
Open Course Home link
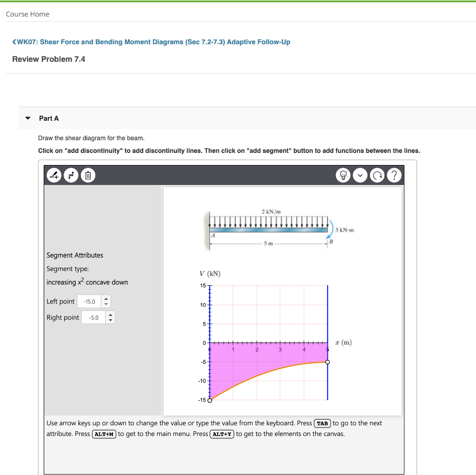click(x=27, y=14)
